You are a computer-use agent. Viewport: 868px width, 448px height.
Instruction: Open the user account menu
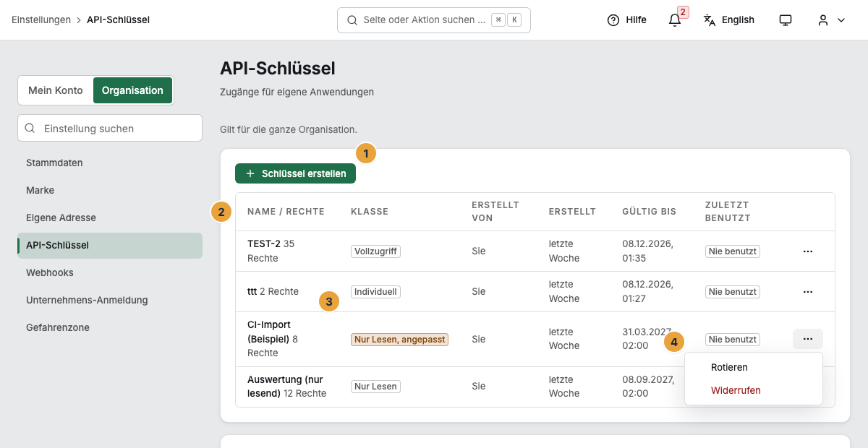pos(831,20)
